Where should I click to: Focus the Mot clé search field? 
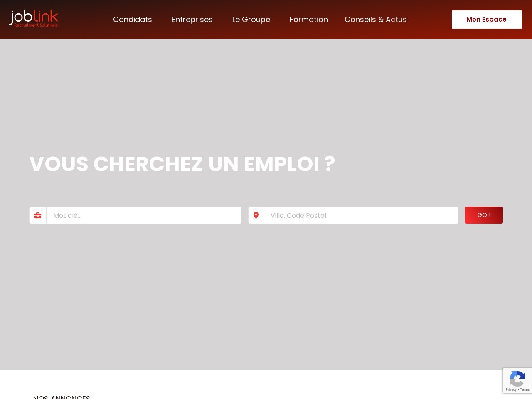[x=144, y=215]
